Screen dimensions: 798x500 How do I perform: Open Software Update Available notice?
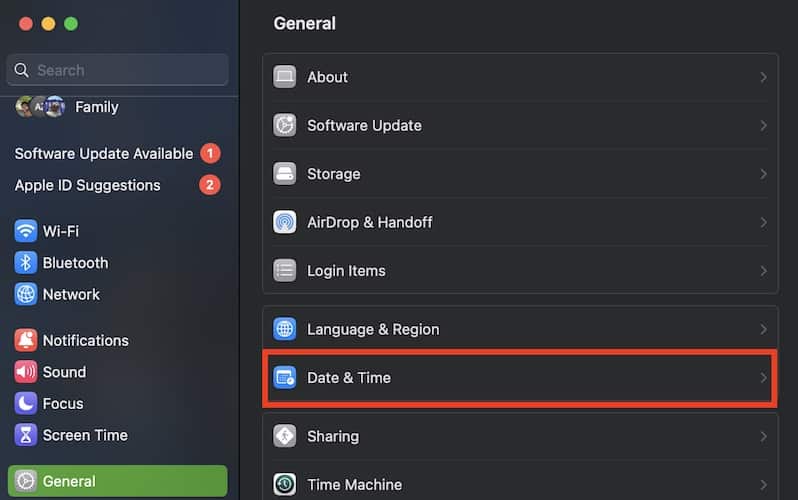tap(104, 154)
